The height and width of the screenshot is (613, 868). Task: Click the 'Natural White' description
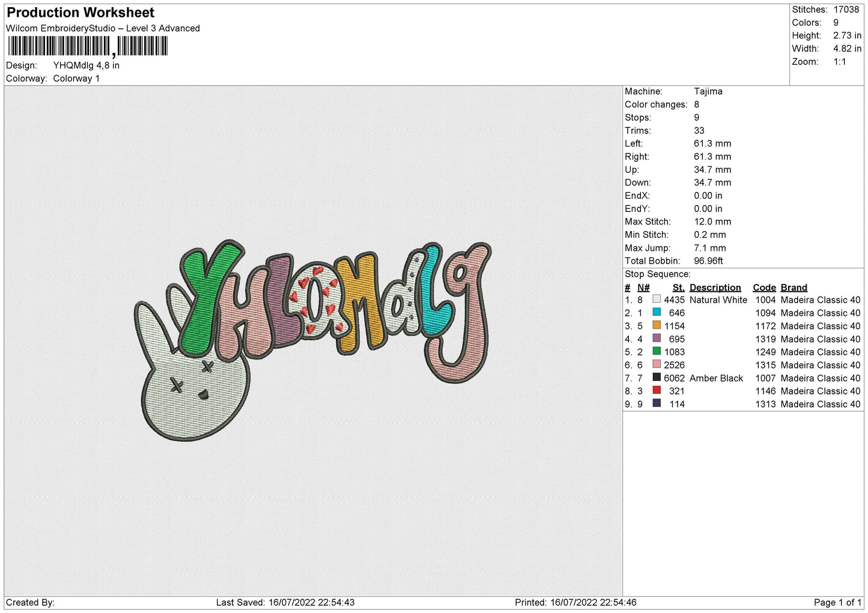pos(718,300)
